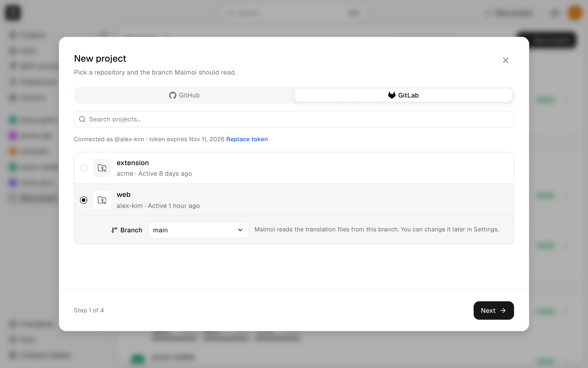Click the Search projects input field
Image resolution: width=588 pixels, height=368 pixels.
coord(294,119)
